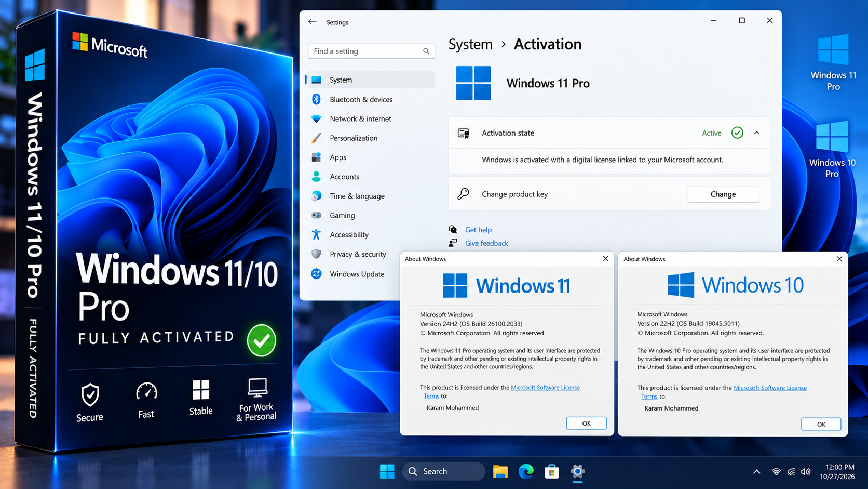Click the Settings gear on the taskbar
Viewport: 868px width, 489px height.
tap(577, 471)
